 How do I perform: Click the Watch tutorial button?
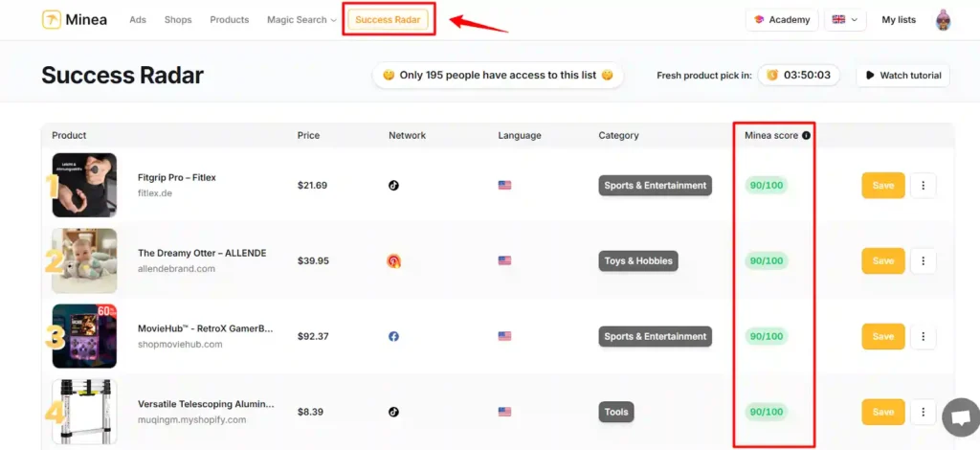click(x=902, y=76)
